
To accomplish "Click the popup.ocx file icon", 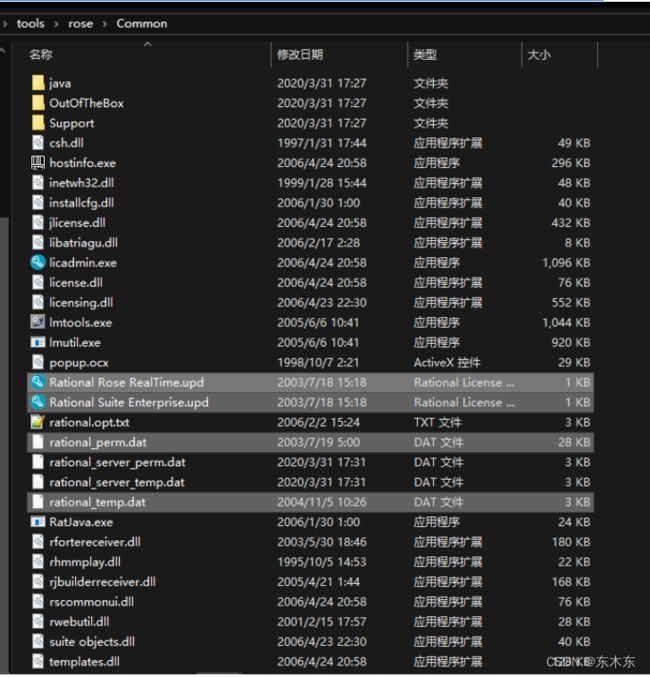I will (38, 362).
